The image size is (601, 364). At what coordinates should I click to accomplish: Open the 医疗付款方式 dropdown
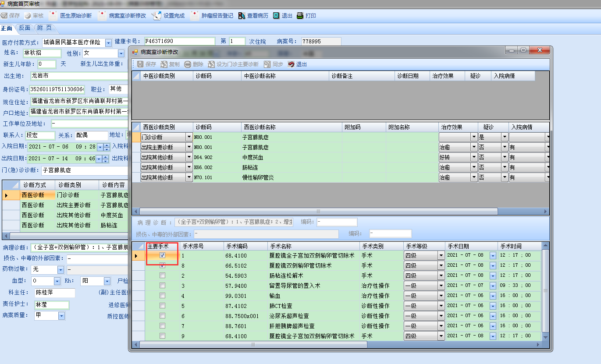coord(108,42)
